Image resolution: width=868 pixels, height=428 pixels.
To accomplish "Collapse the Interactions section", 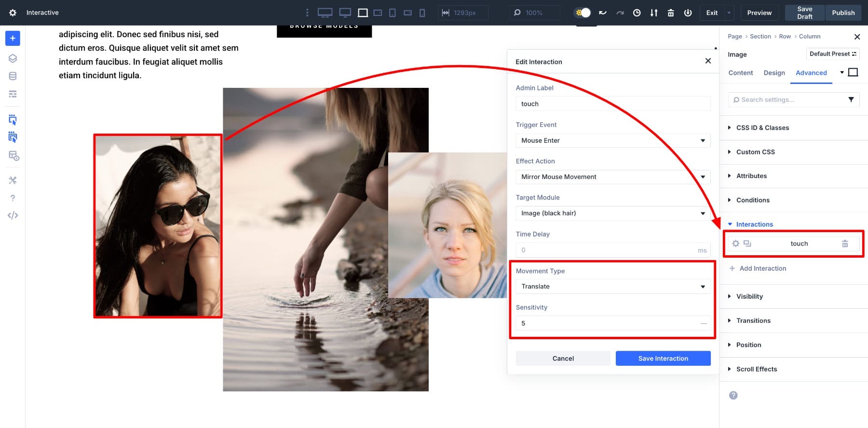I will 754,224.
